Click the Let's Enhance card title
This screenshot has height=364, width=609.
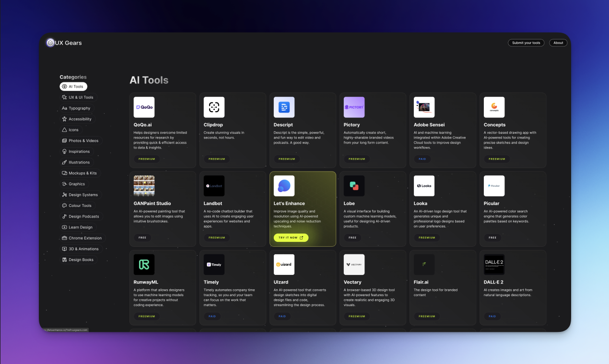pos(289,203)
